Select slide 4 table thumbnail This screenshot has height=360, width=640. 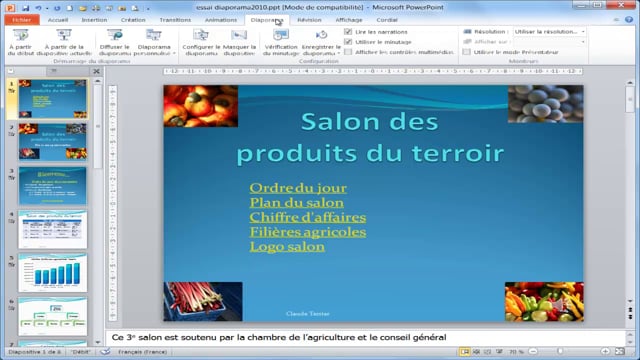tap(53, 229)
